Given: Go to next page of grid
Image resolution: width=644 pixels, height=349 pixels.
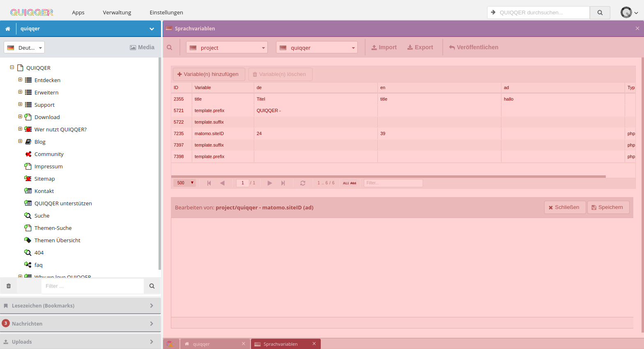Looking at the screenshot, I should pyautogui.click(x=270, y=183).
